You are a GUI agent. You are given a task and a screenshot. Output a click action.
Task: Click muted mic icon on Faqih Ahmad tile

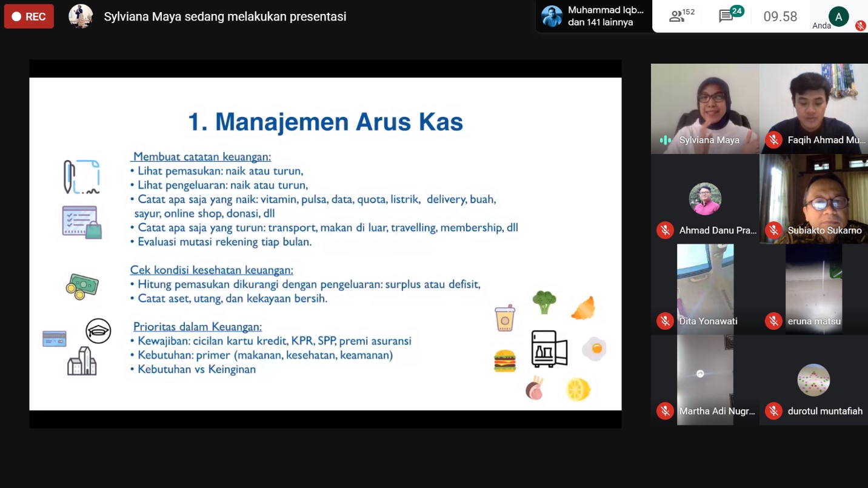pyautogui.click(x=773, y=140)
